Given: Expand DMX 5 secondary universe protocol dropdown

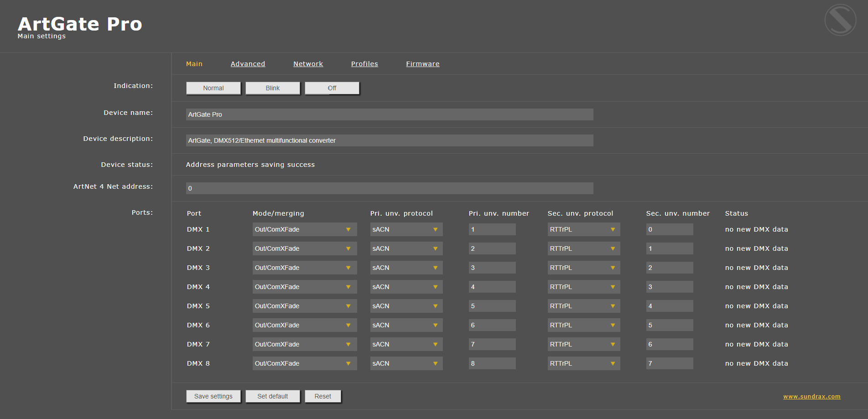Looking at the screenshot, I should click(x=583, y=306).
